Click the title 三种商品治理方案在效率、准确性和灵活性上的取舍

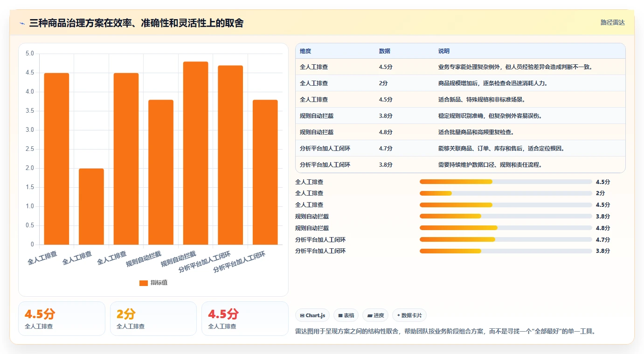[136, 23]
